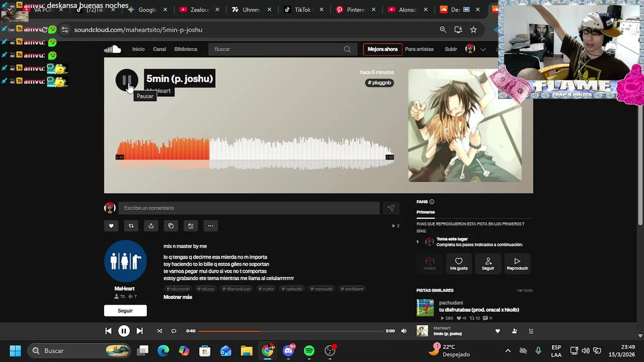Open the pachudani track tu disfrutabas

tap(479, 310)
